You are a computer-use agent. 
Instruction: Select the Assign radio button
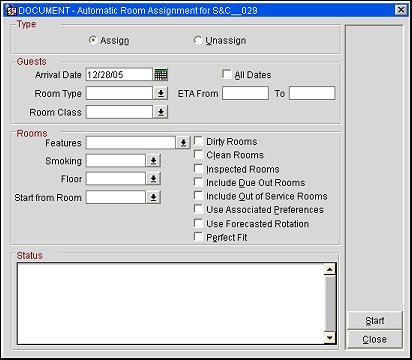[93, 40]
